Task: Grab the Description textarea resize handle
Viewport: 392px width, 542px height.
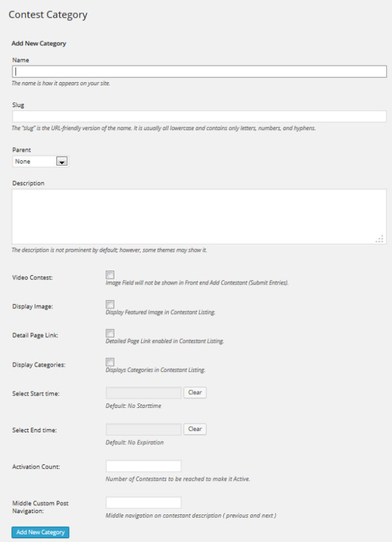Action: click(x=380, y=239)
